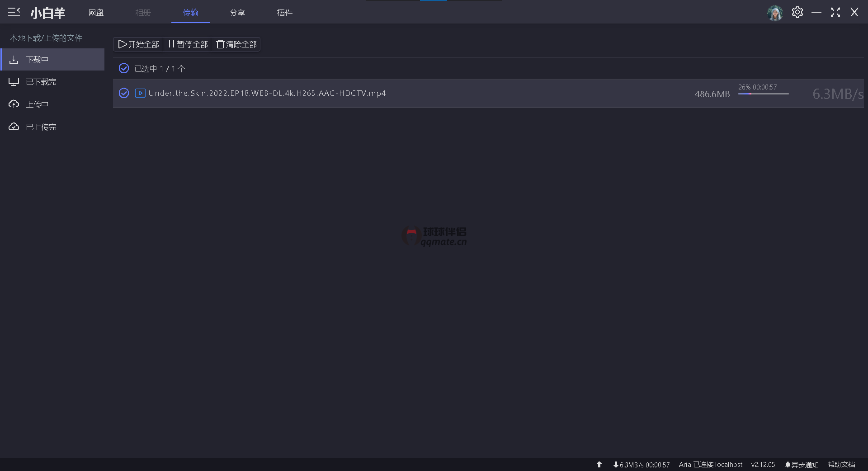The height and width of the screenshot is (471, 868).
Task: Uncheck the Under.the.Skin file checkbox
Action: [124, 93]
